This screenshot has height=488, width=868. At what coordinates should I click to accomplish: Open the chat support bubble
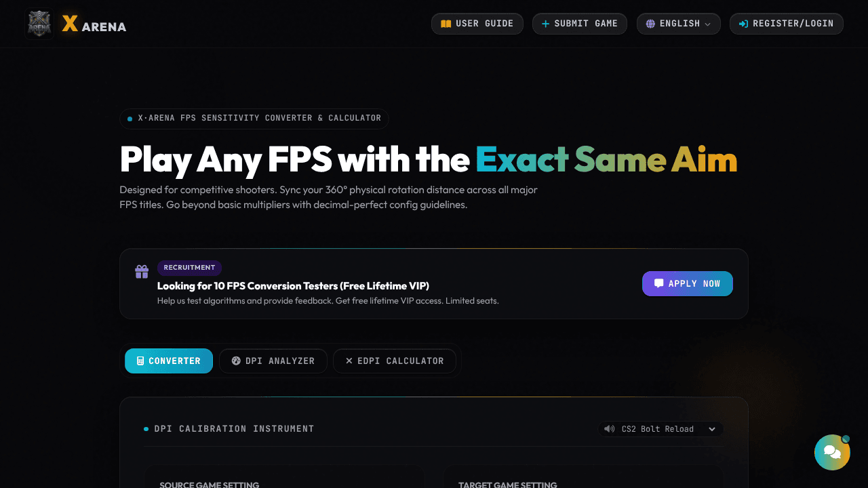(832, 452)
